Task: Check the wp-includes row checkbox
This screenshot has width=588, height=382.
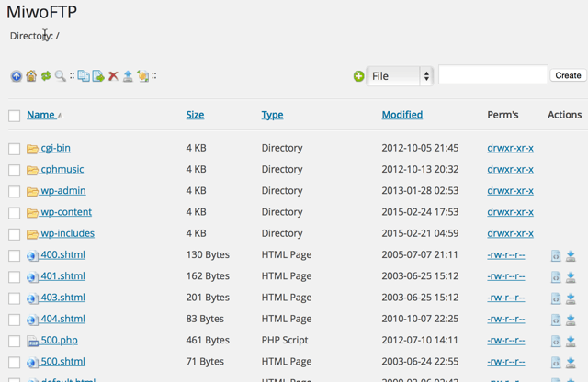Action: pyautogui.click(x=15, y=234)
